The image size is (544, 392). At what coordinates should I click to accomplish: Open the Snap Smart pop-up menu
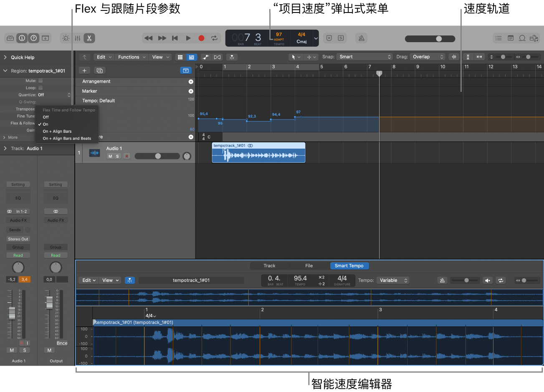tap(365, 57)
